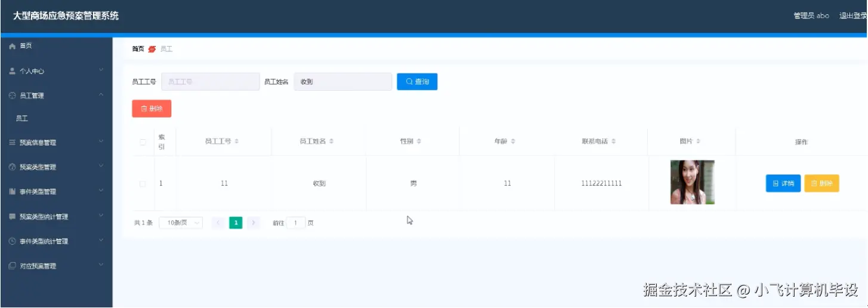Focus the 员工姓名 search field
The height and width of the screenshot is (308, 868).
point(343,82)
